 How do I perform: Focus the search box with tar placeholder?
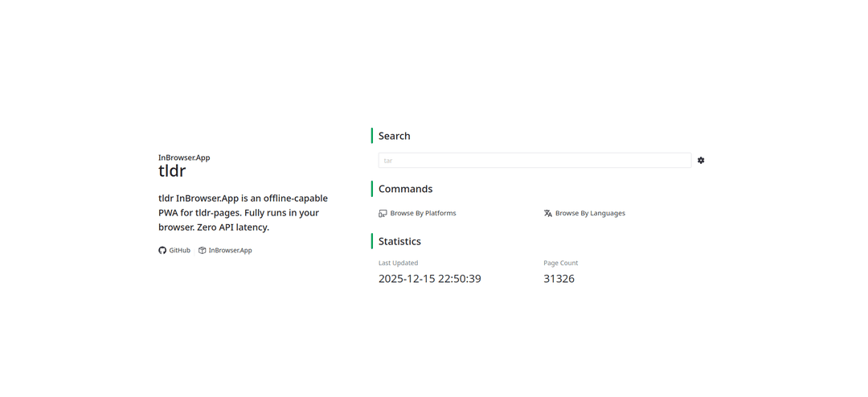coord(534,161)
